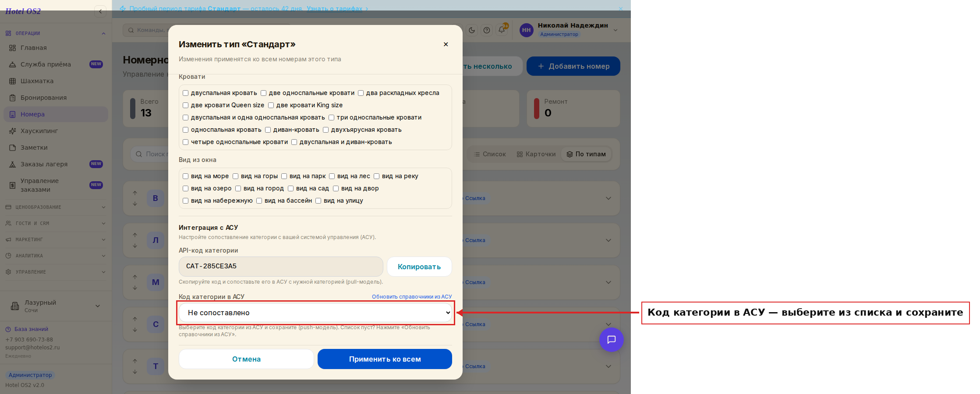Open Бронирования in the sidebar

56,98
